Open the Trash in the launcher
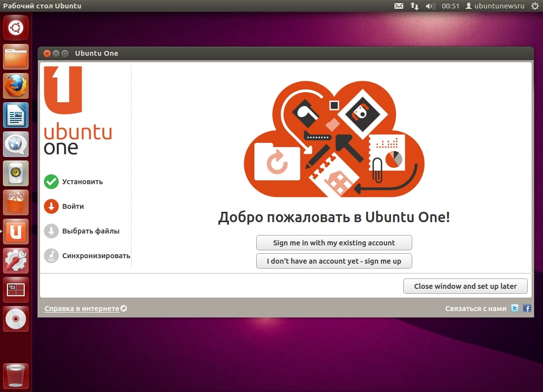 (16, 375)
